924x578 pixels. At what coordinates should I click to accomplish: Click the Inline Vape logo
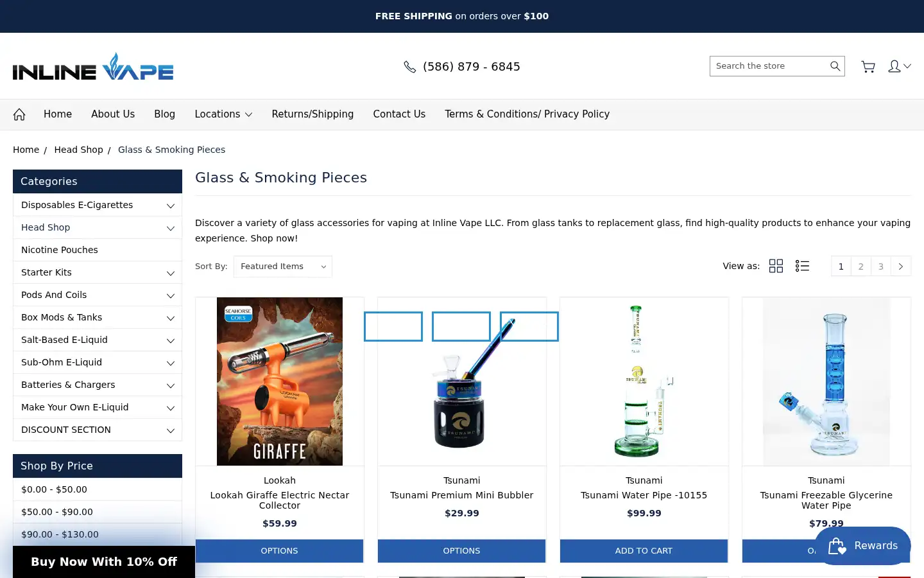93,66
